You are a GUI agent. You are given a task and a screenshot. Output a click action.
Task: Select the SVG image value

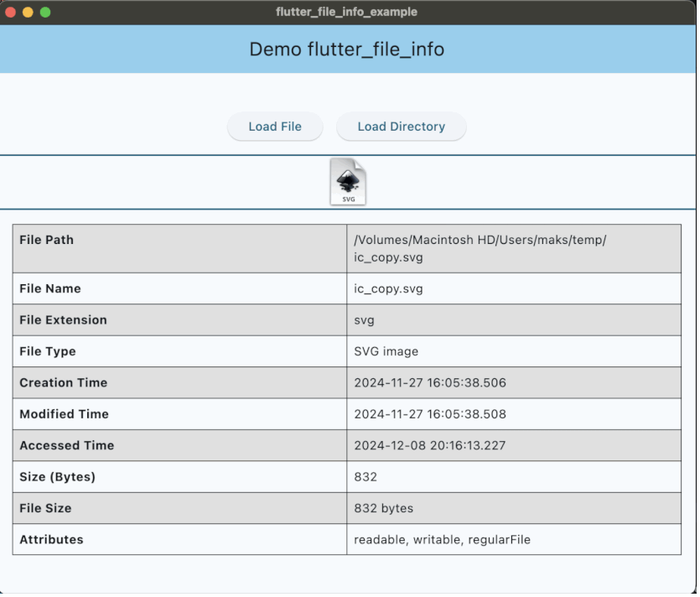click(388, 353)
